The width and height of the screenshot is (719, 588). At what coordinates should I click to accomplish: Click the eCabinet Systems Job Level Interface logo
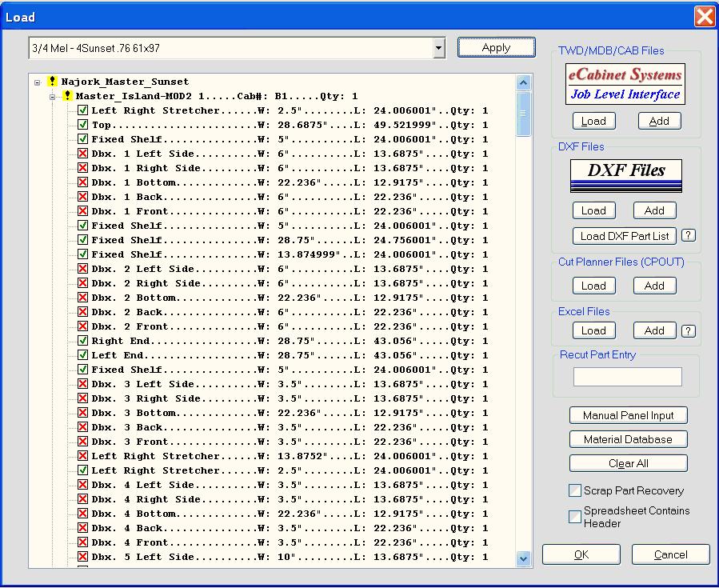point(625,84)
